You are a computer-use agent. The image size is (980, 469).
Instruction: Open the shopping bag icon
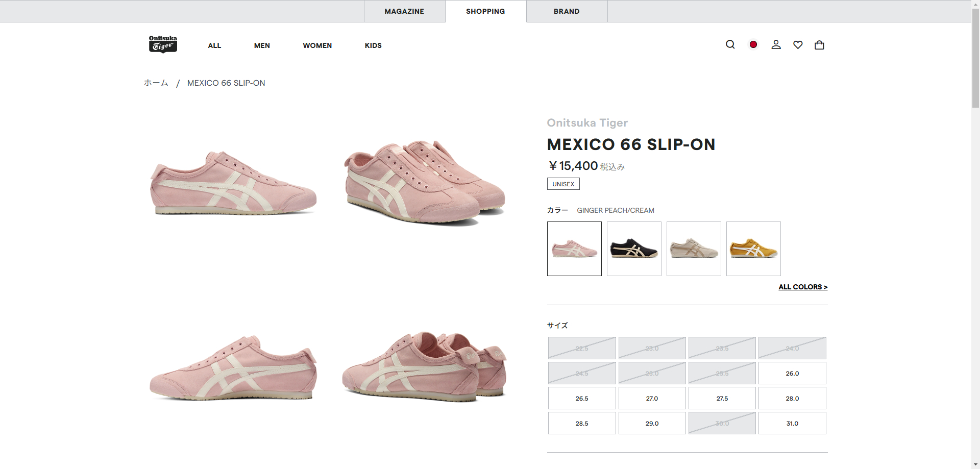819,45
